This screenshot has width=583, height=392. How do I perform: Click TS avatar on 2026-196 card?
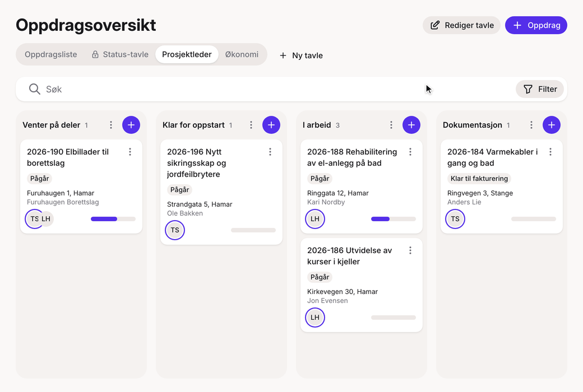point(175,230)
